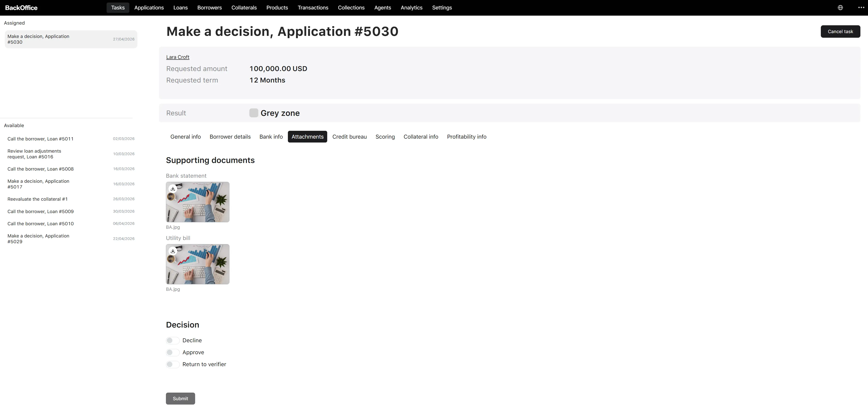This screenshot has height=408, width=868.
Task: Download the Bank statement attachment
Action: click(173, 189)
